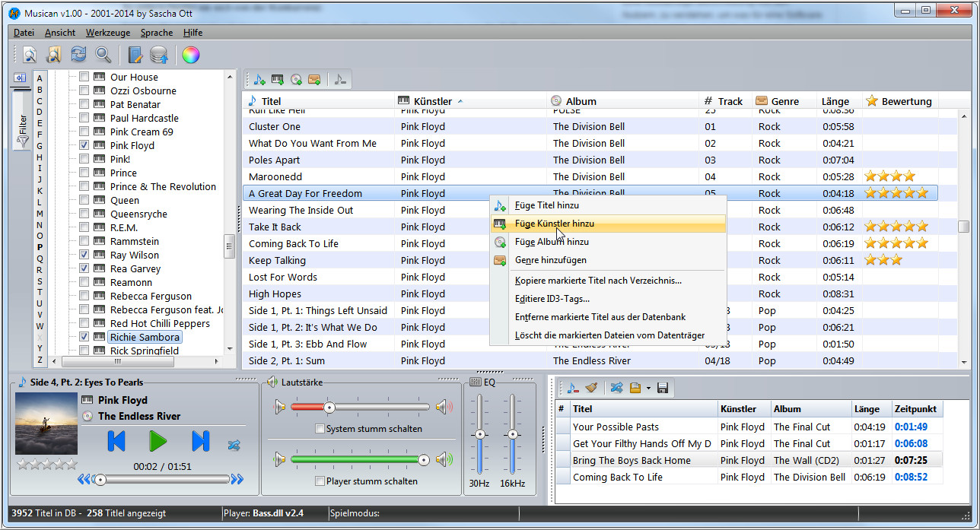Uncheck the Rea Garvey artist checkbox
Viewport: 980px width, 530px height.
point(84,268)
